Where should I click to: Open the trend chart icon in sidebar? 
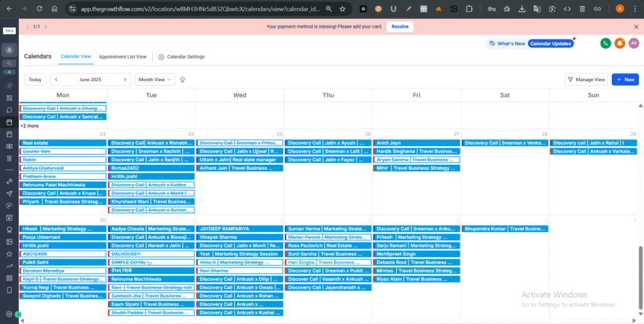coord(9,266)
